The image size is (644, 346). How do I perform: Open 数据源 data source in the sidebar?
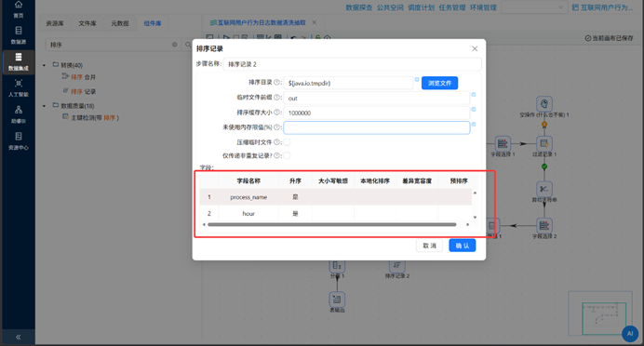coord(18,35)
